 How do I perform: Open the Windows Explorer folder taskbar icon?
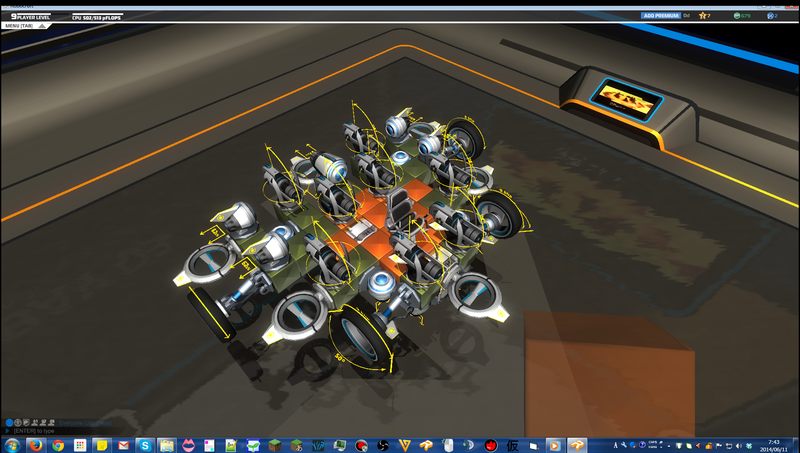click(167, 445)
